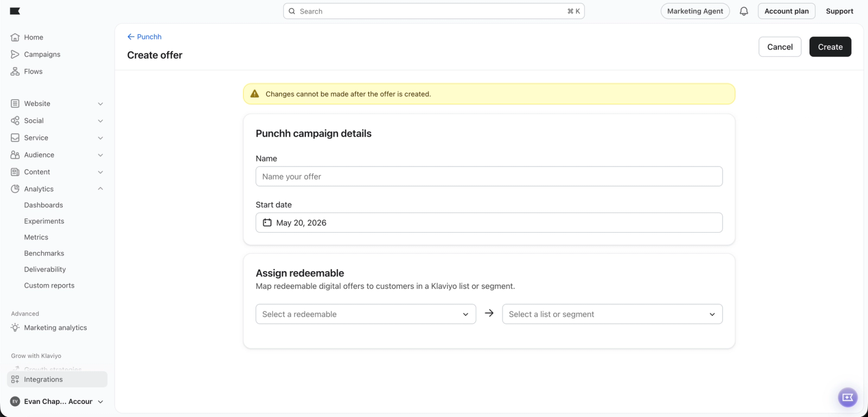Collapse the Analytics menu chevron

click(x=100, y=189)
